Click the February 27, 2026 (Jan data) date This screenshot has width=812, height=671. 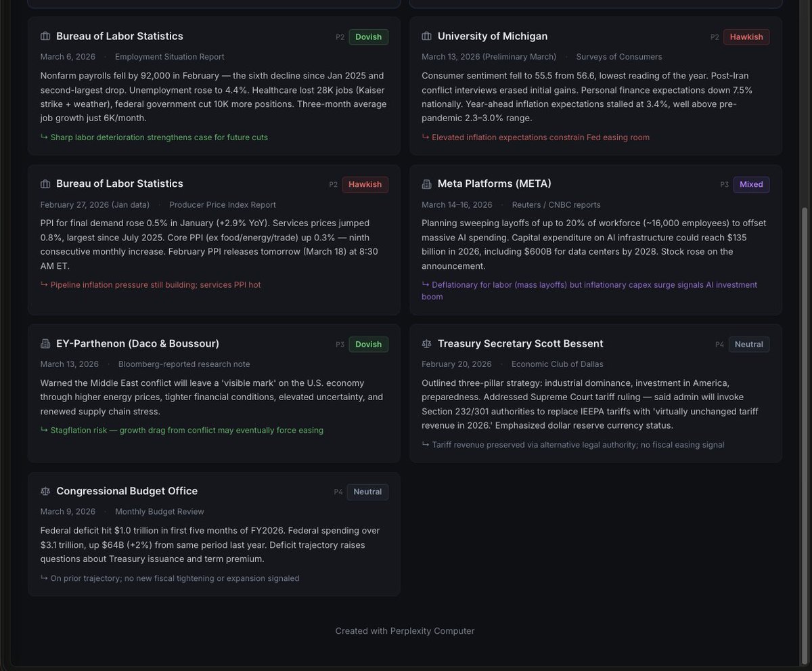pyautogui.click(x=95, y=204)
